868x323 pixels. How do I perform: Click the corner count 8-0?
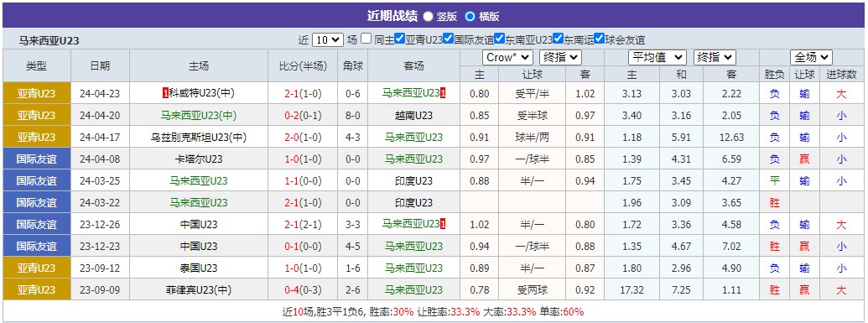[x=352, y=115]
